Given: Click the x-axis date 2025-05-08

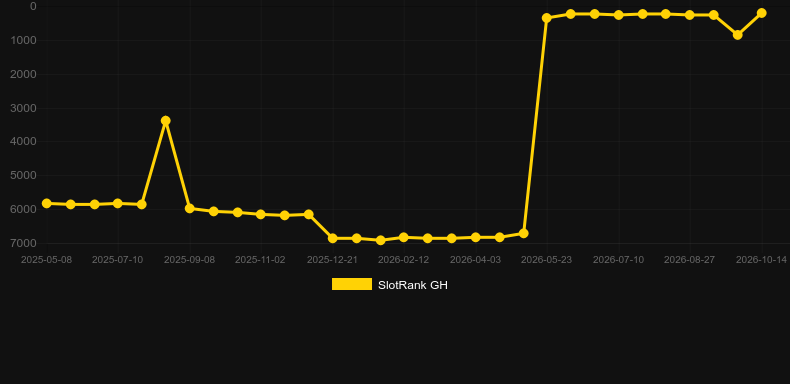Looking at the screenshot, I should pyautogui.click(x=46, y=260).
